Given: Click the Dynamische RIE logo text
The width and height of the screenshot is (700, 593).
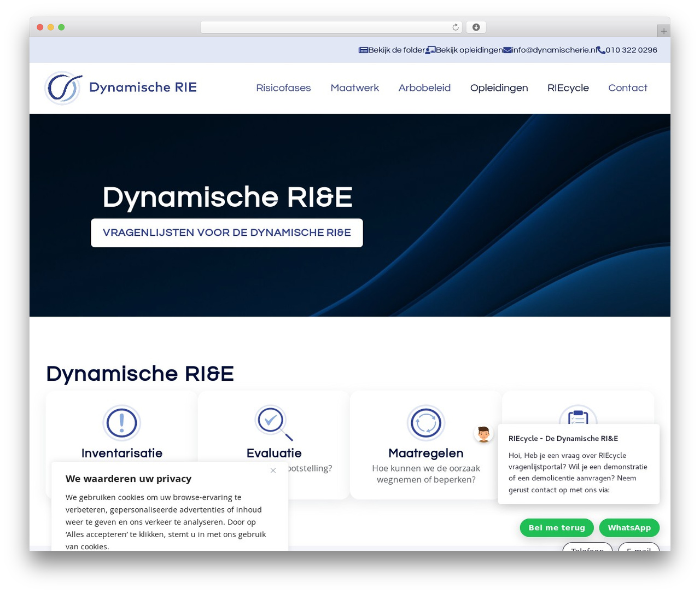Looking at the screenshot, I should pos(143,88).
